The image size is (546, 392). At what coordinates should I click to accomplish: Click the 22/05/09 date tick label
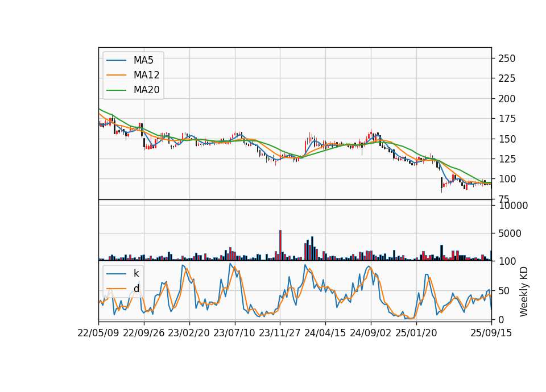pos(98,333)
